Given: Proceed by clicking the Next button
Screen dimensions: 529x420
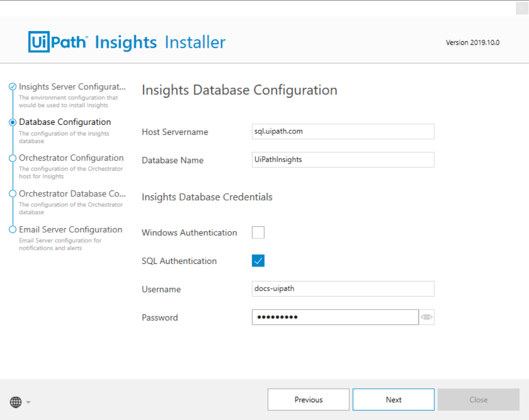Looking at the screenshot, I should (393, 399).
